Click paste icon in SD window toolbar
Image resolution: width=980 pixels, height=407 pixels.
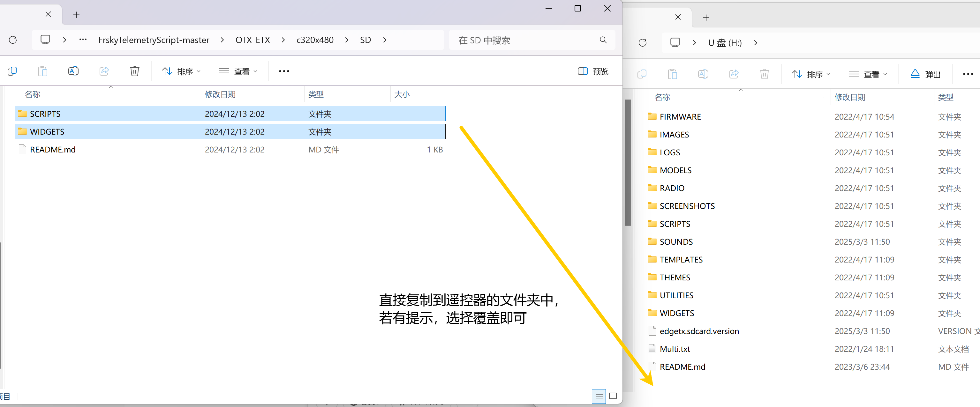pos(42,71)
